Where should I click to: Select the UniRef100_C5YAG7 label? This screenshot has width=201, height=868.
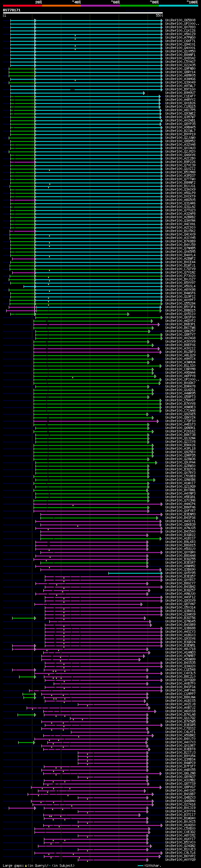click(180, 62)
